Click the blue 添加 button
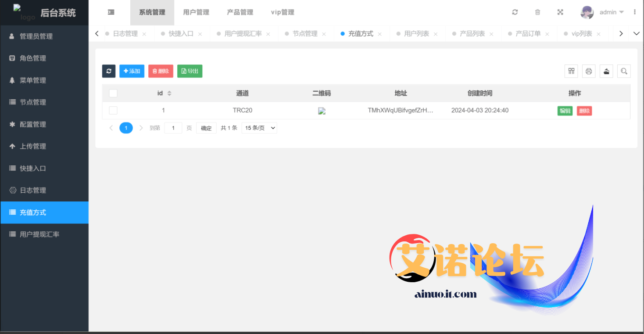 132,71
